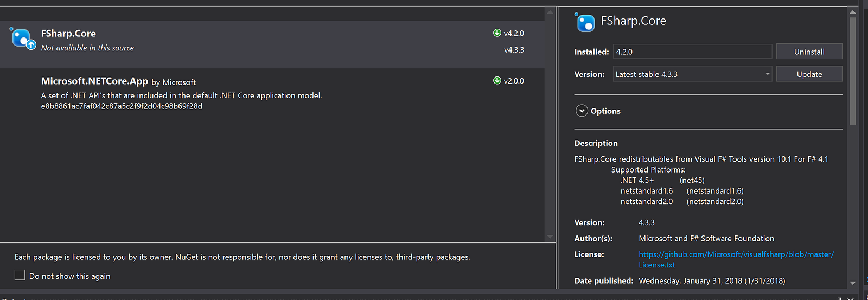Expand the Options section chevron
868x300 pixels.
pos(582,111)
